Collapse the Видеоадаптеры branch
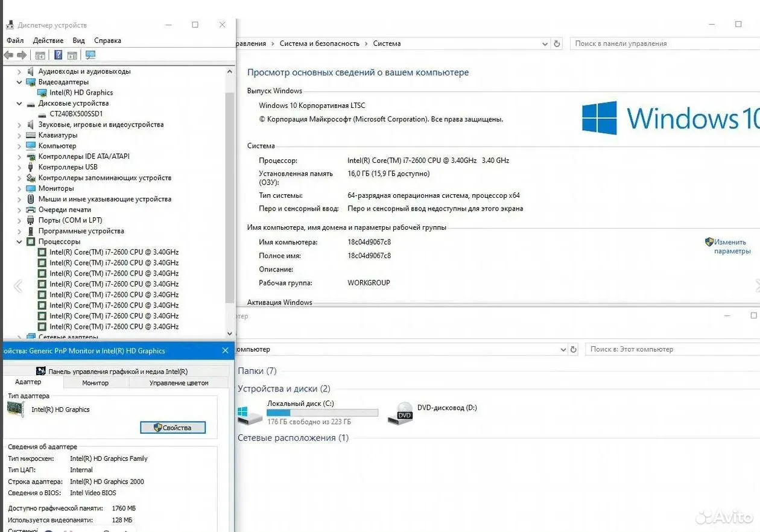 pos(19,82)
